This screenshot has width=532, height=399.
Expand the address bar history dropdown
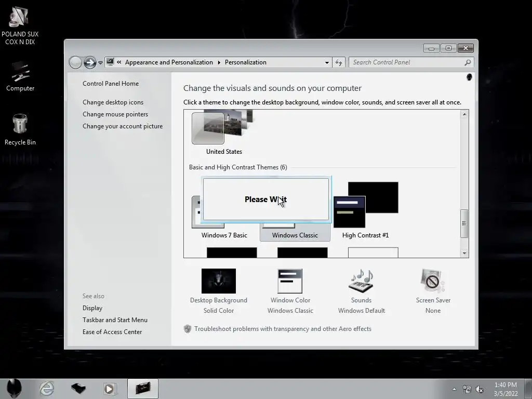327,62
